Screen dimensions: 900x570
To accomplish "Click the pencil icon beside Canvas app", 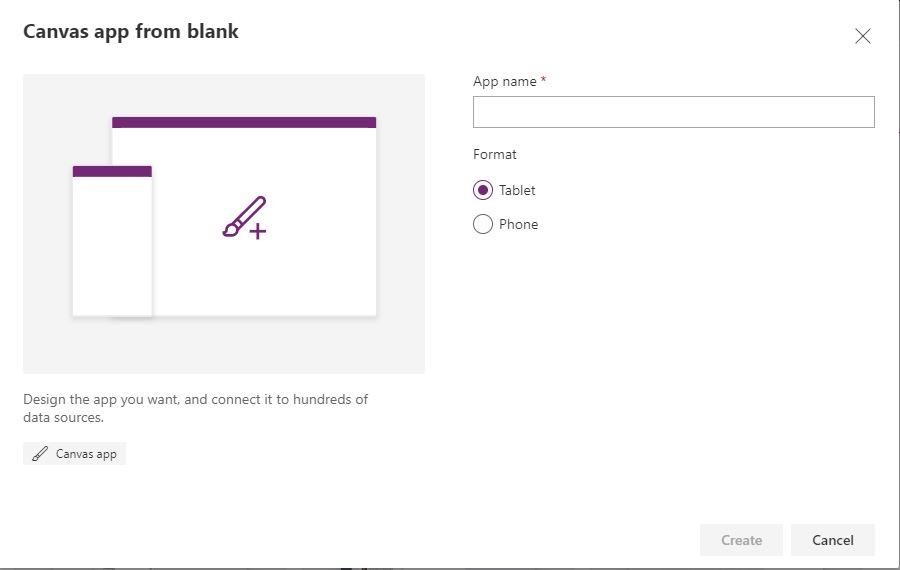I will [x=40, y=454].
